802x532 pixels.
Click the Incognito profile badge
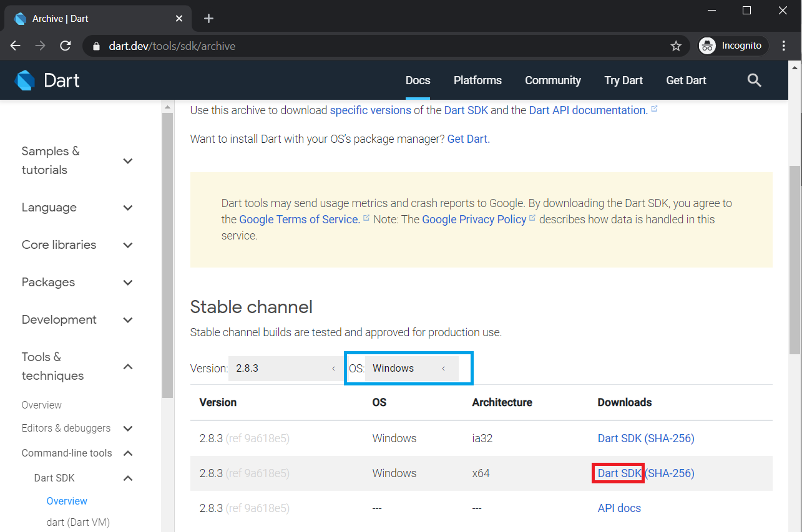pyautogui.click(x=731, y=45)
